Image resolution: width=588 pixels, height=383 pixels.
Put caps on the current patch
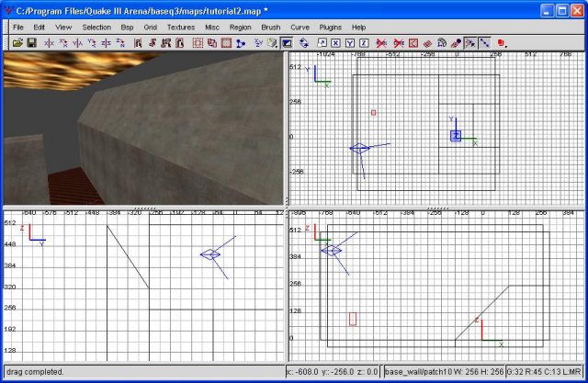pyautogui.click(x=456, y=43)
